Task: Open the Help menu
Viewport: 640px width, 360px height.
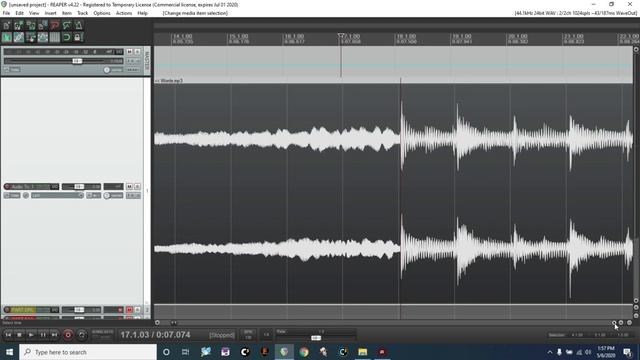Action: pos(142,13)
